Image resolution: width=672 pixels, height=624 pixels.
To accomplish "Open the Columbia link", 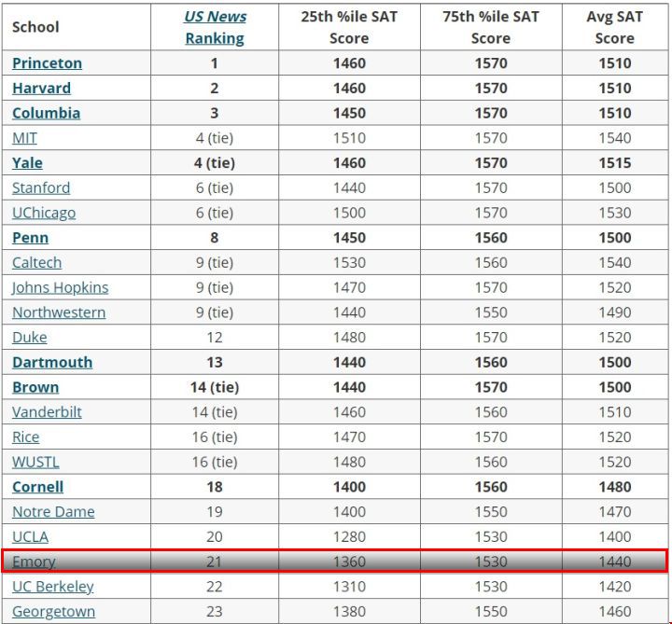I will (47, 113).
